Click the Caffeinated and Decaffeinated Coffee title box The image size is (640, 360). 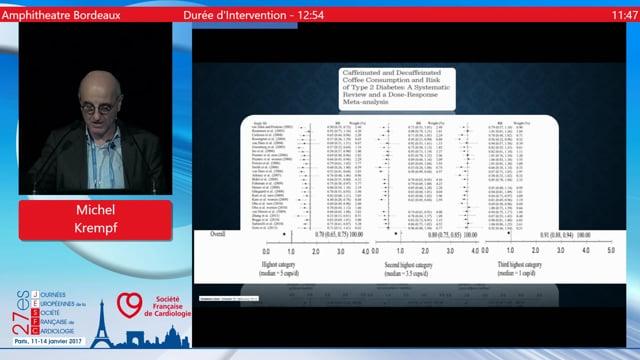(397, 89)
